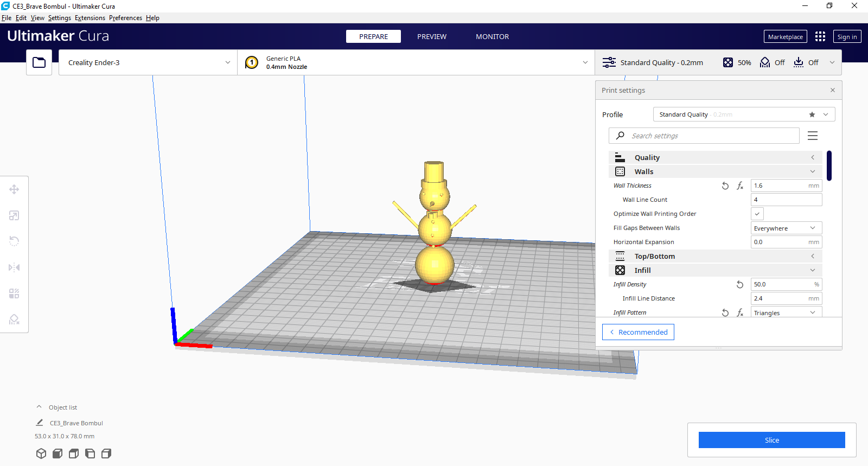Switch to the PREPARE stage tab
The width and height of the screenshot is (868, 466).
373,36
